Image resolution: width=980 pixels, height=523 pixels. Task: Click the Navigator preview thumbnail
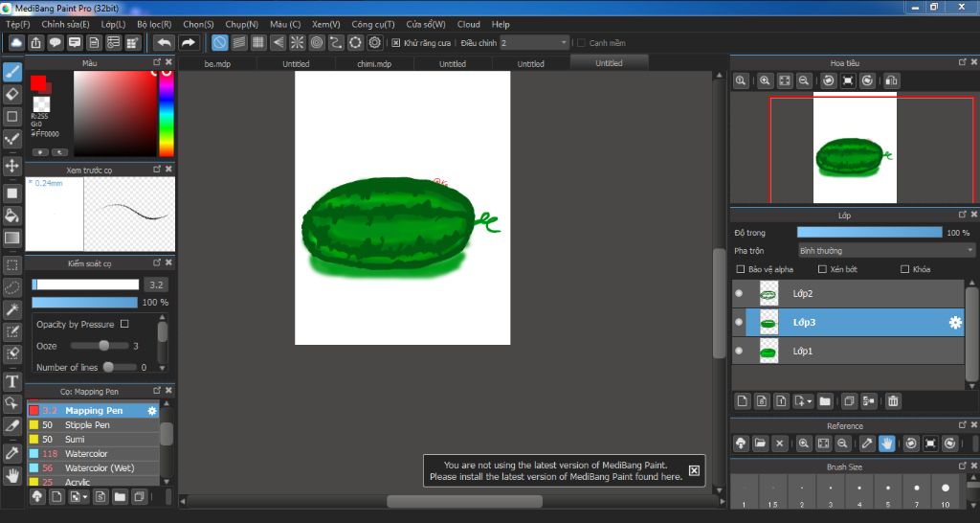click(855, 148)
